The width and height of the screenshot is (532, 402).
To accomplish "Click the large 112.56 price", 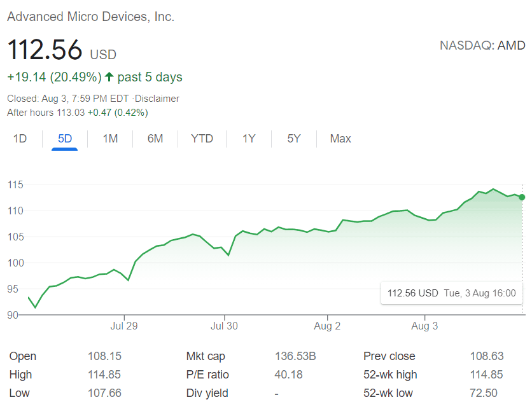I will point(45,50).
